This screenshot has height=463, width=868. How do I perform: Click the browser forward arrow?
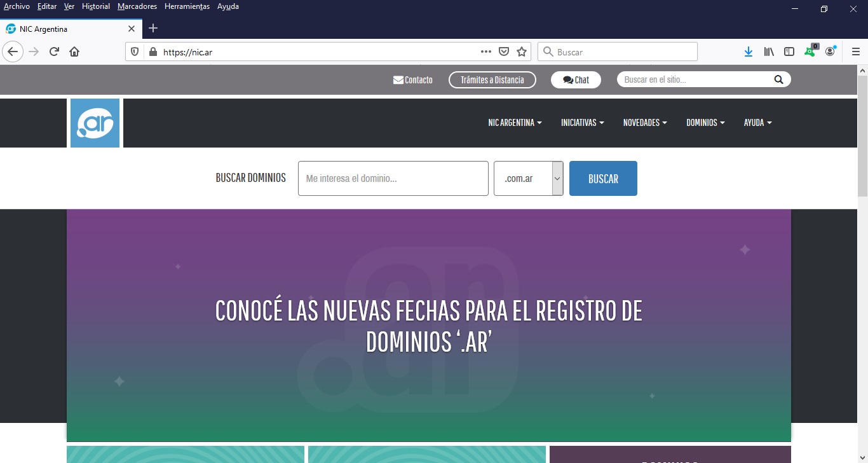pyautogui.click(x=34, y=52)
